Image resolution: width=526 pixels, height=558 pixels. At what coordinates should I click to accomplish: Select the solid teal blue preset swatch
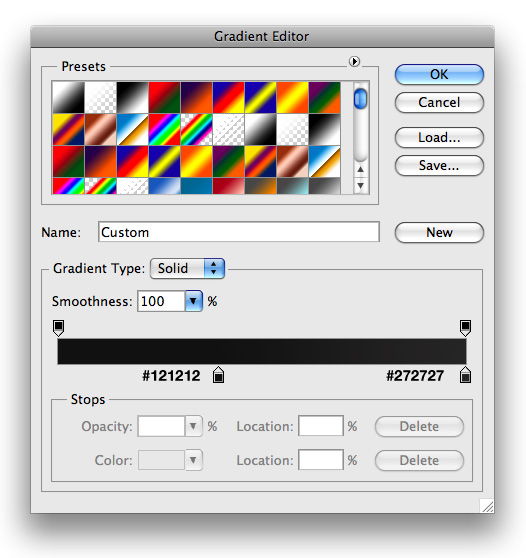coord(196,186)
